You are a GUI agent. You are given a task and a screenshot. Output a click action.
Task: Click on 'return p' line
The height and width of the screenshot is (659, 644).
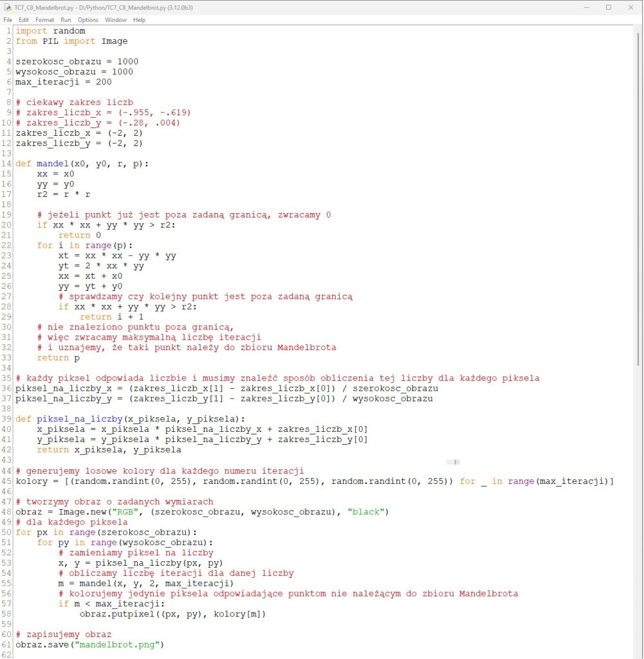59,358
